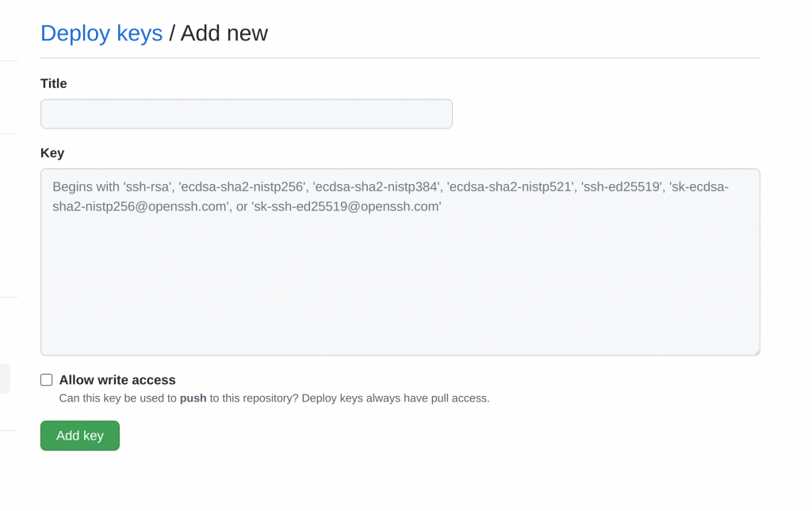The width and height of the screenshot is (812, 511).
Task: Open the Deploy keys breadcrumb link
Action: click(x=101, y=33)
